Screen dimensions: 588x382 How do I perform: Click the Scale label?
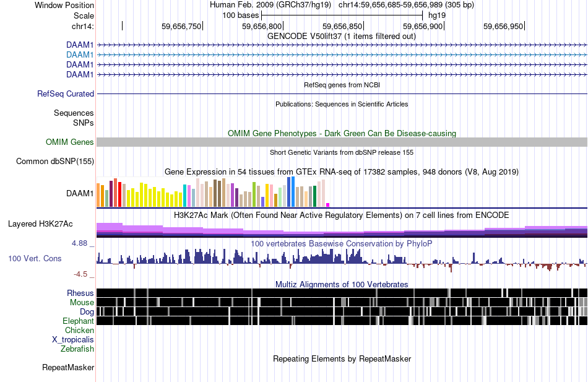pyautogui.click(x=84, y=15)
